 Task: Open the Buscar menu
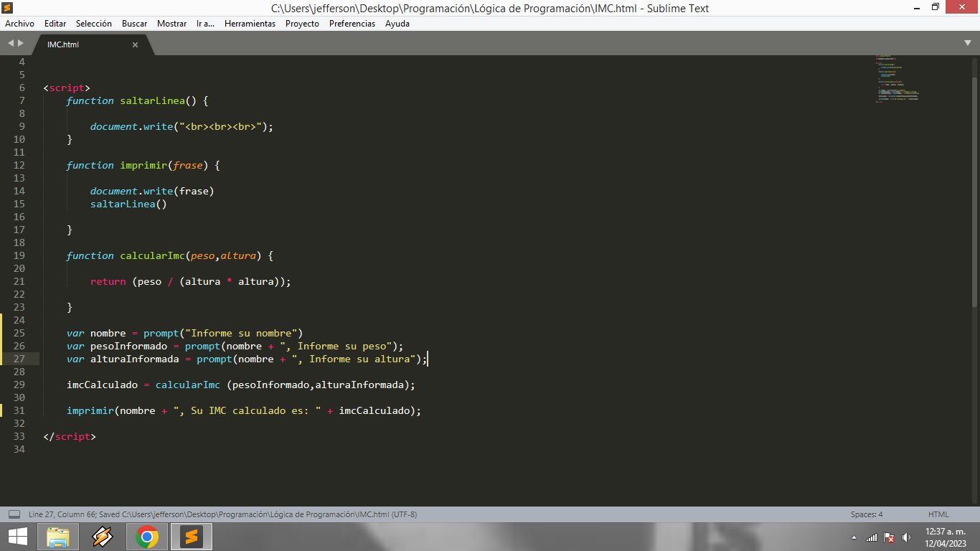point(134,24)
